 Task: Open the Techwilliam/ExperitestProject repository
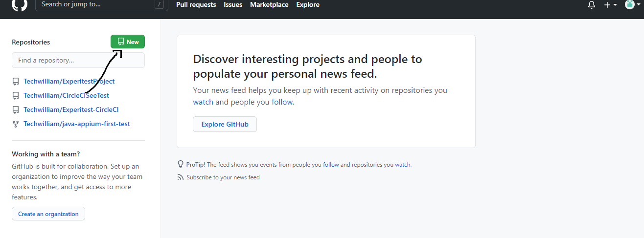pyautogui.click(x=69, y=82)
